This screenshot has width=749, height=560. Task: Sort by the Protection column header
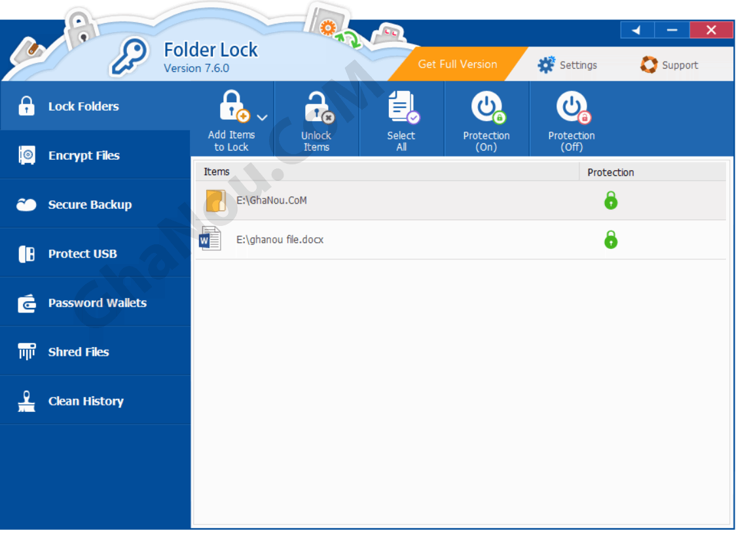[x=653, y=172]
